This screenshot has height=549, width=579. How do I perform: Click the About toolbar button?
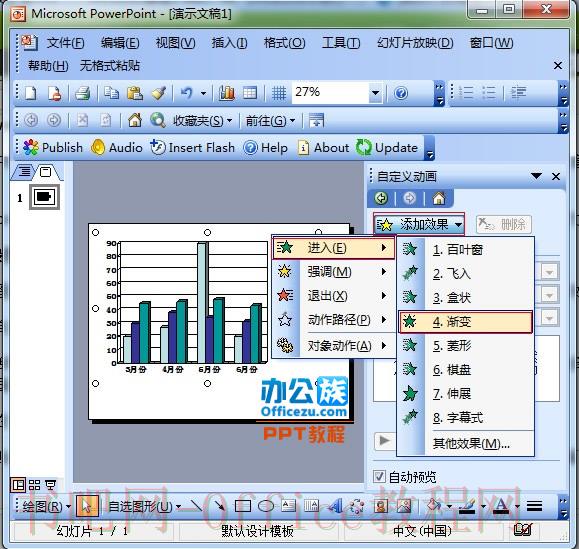(323, 148)
